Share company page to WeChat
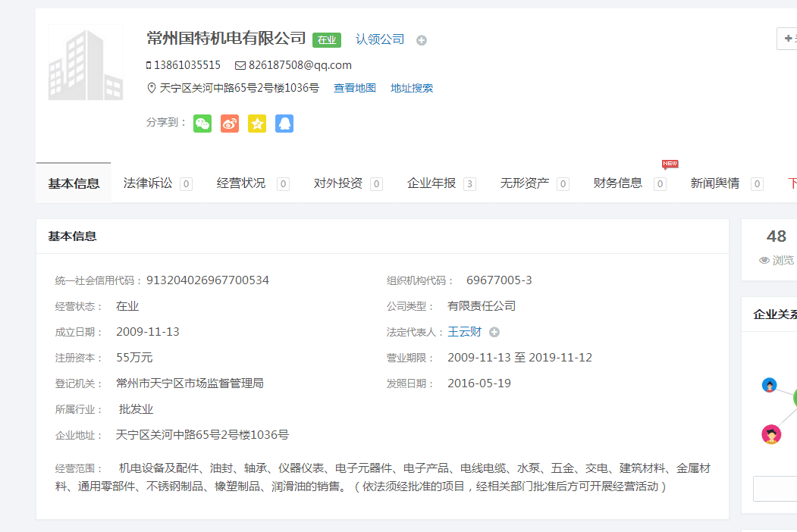The image size is (797, 532). 202,124
